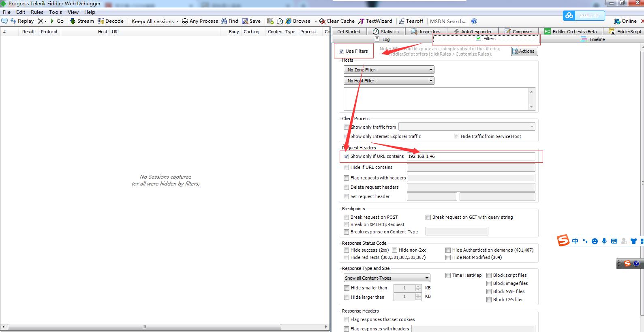The image size is (644, 332).
Task: Click the Browse Internet Explorer icon
Action: point(289,21)
